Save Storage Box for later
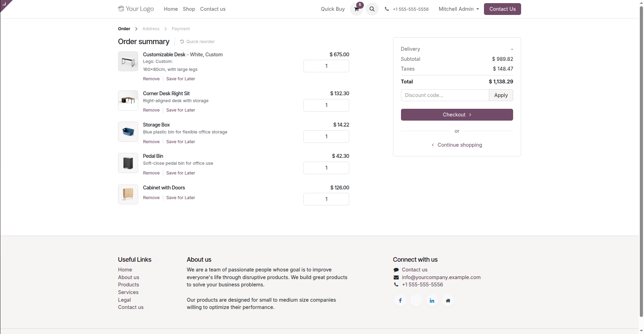 point(181,142)
